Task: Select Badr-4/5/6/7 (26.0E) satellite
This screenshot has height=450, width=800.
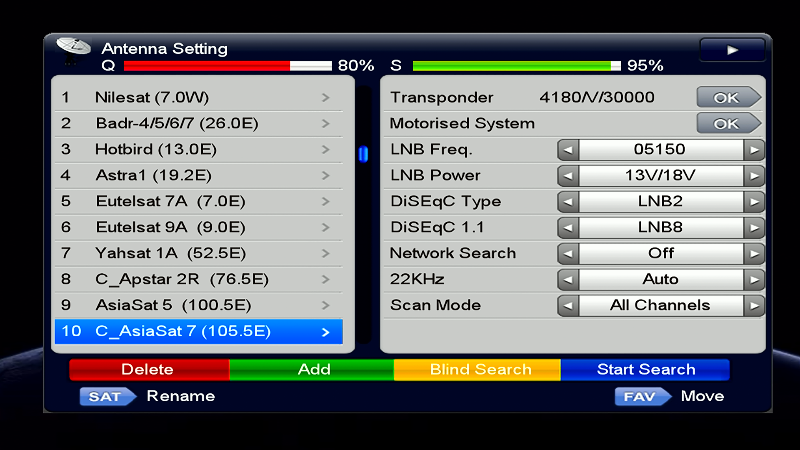Action: (x=198, y=123)
